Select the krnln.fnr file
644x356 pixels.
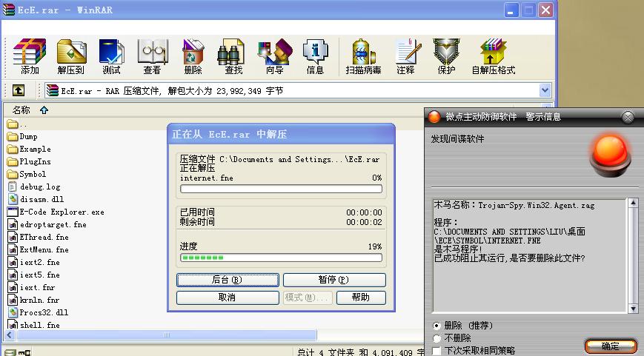tap(33, 300)
